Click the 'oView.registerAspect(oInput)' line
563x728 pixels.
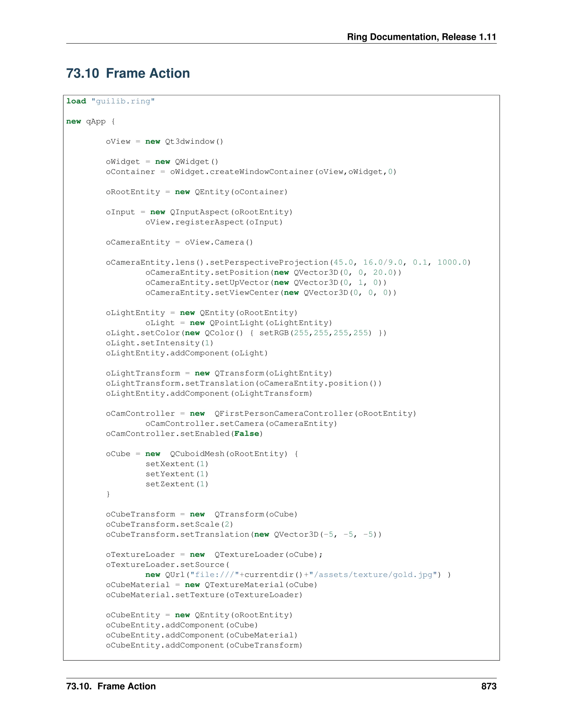214,222
